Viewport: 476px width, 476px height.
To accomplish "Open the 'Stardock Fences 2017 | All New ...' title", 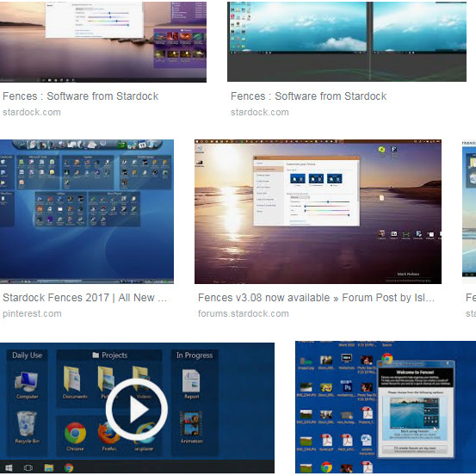I will pos(84,298).
